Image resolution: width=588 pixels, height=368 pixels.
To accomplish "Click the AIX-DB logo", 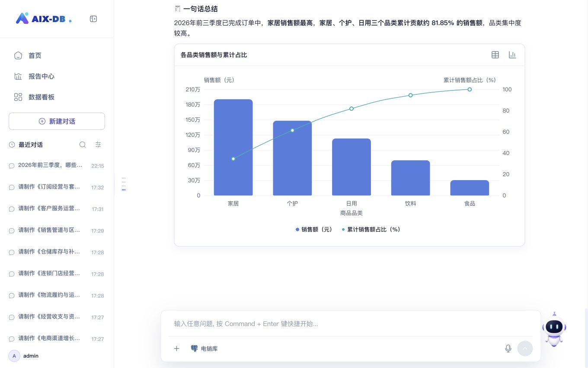I will click(x=44, y=19).
